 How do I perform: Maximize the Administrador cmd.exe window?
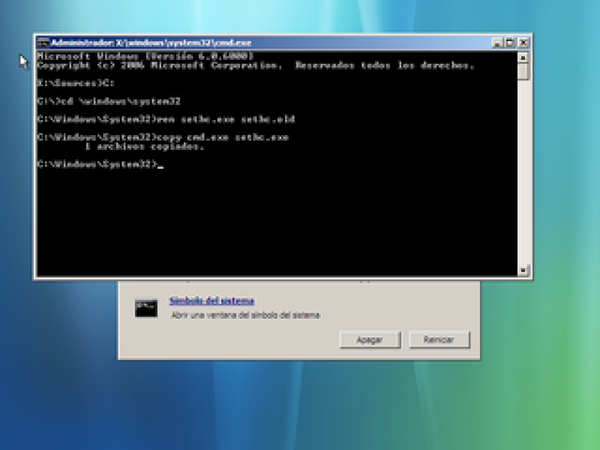[510, 43]
